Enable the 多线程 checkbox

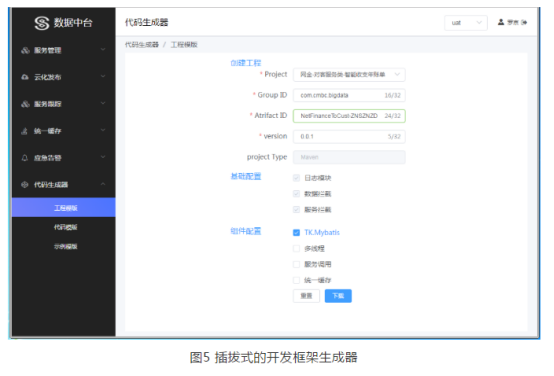tap(296, 248)
